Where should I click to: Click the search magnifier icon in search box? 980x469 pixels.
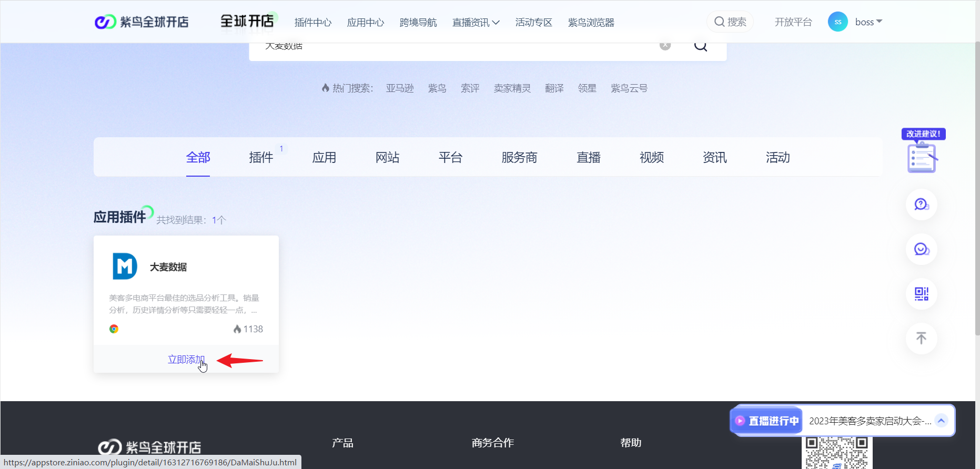pyautogui.click(x=701, y=46)
